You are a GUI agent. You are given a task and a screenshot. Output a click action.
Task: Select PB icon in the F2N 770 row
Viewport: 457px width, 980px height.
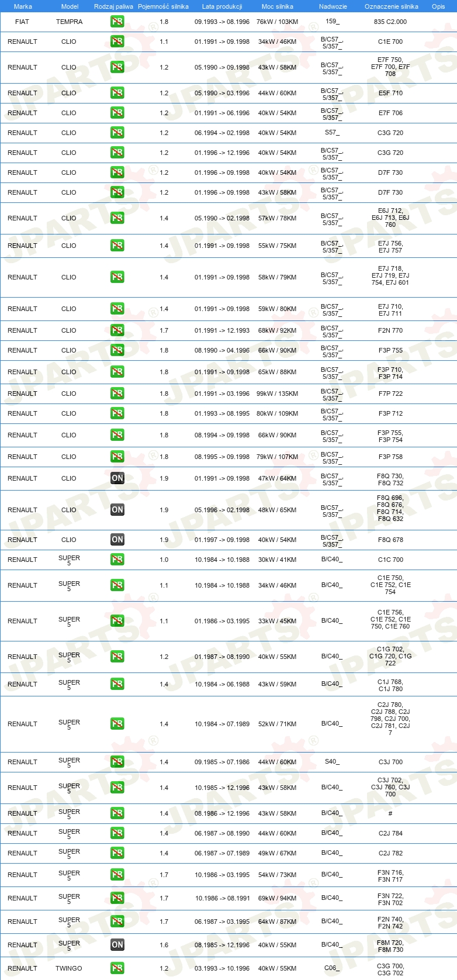tap(117, 330)
